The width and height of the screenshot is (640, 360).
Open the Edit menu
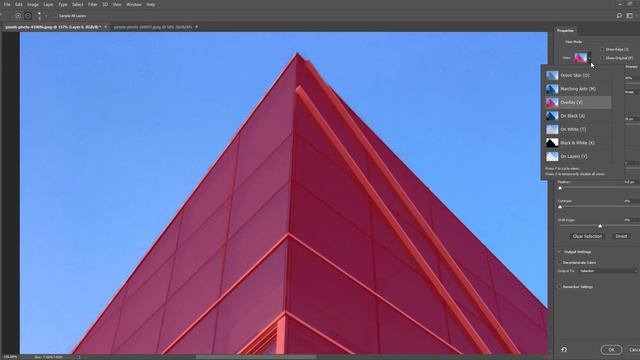tap(19, 4)
